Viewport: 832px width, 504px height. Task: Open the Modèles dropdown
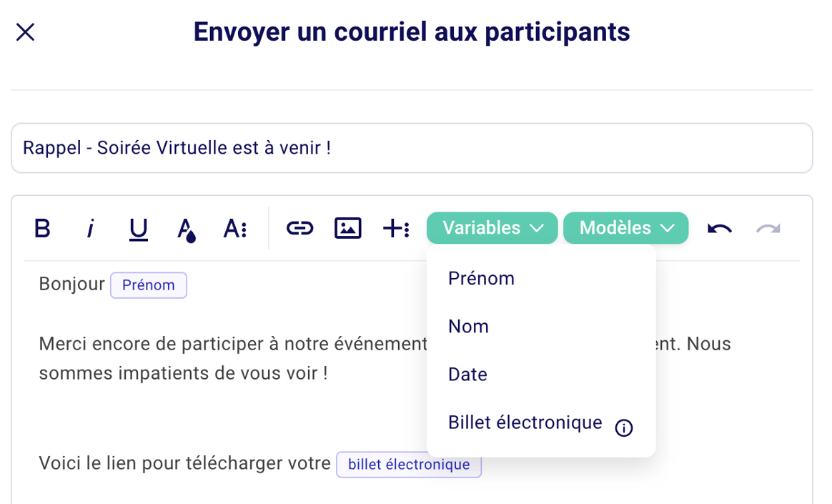point(625,227)
